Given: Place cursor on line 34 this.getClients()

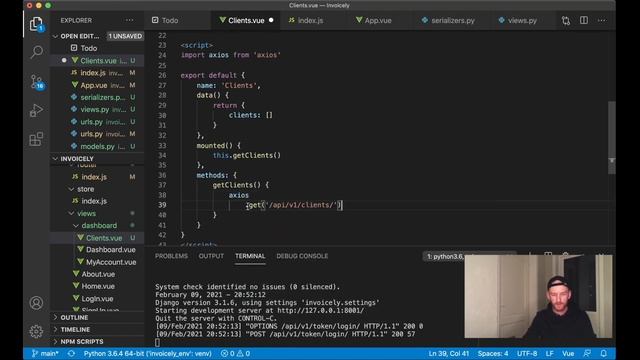Looking at the screenshot, I should (247, 155).
